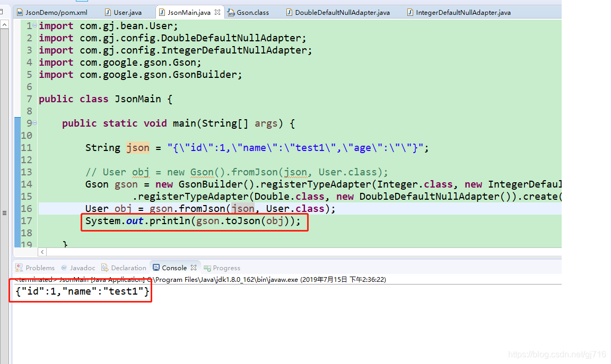Click the Console monitor icon
Image resolution: width=611 pixels, height=364 pixels.
(x=156, y=268)
